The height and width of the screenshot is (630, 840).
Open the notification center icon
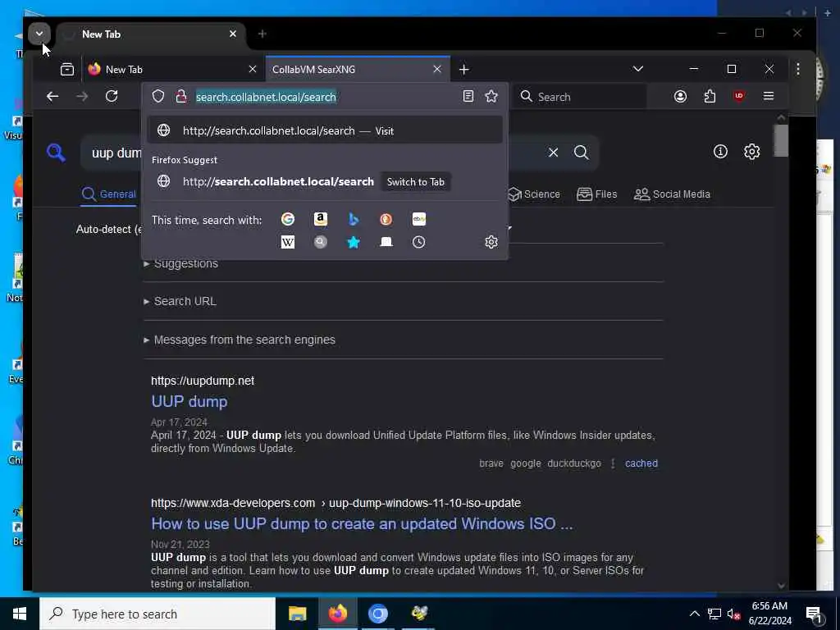pos(815,614)
